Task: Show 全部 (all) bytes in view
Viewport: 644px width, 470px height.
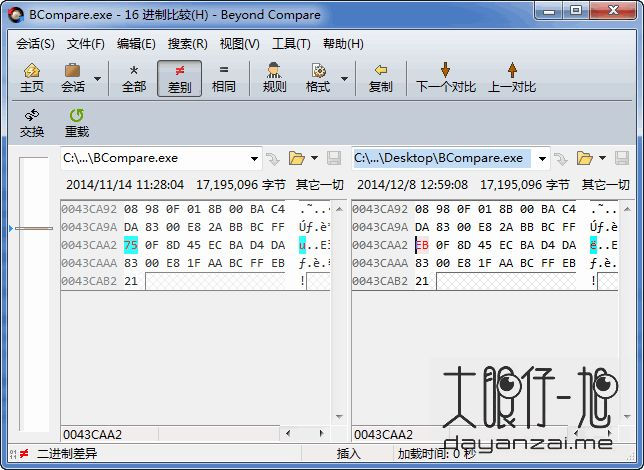Action: [134, 78]
